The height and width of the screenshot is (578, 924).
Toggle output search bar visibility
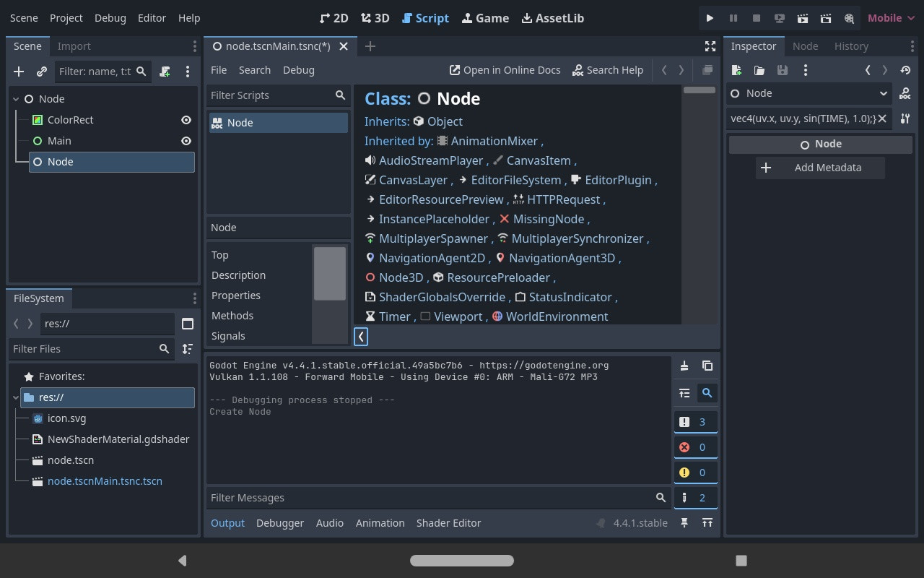click(707, 393)
